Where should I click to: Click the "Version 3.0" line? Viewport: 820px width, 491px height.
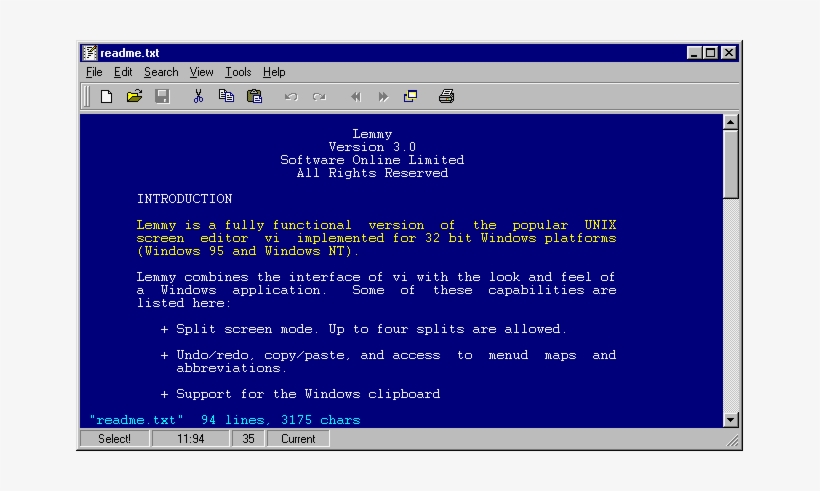coord(372,147)
